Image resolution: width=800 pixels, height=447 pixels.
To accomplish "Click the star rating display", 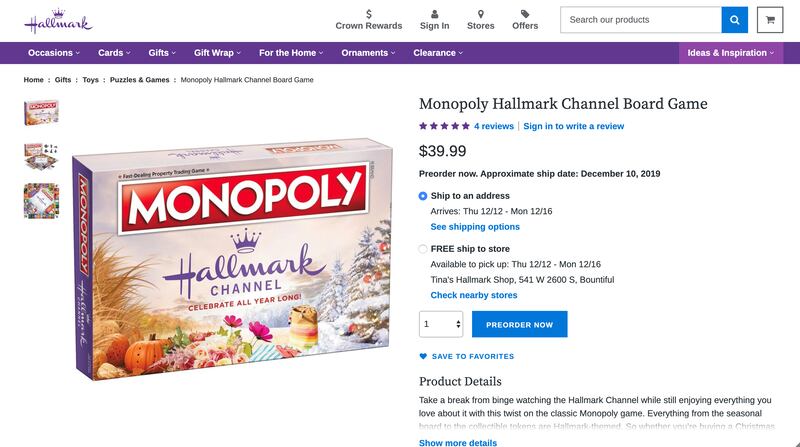I will tap(444, 126).
